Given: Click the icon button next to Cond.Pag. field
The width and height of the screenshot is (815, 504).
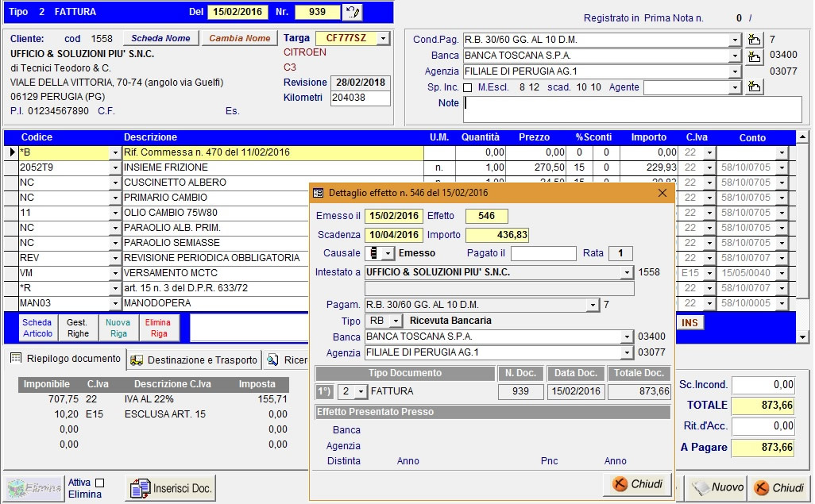Looking at the screenshot, I should (755, 40).
